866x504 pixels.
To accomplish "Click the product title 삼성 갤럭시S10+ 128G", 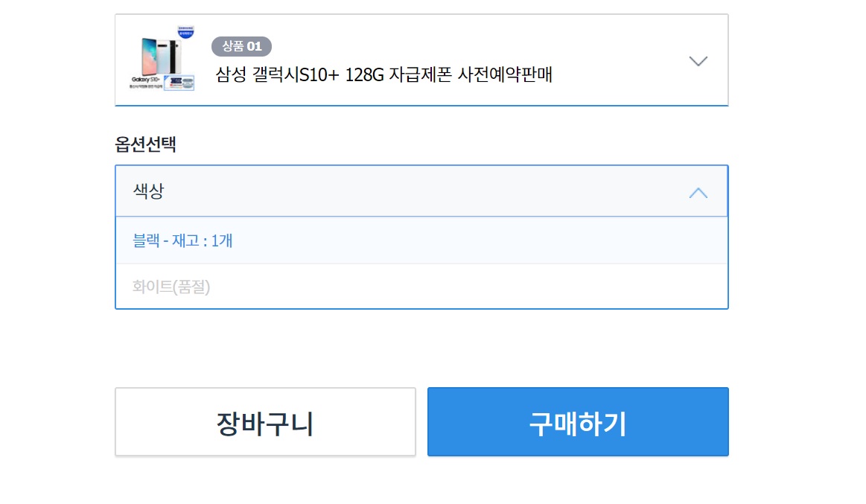I will tap(383, 75).
